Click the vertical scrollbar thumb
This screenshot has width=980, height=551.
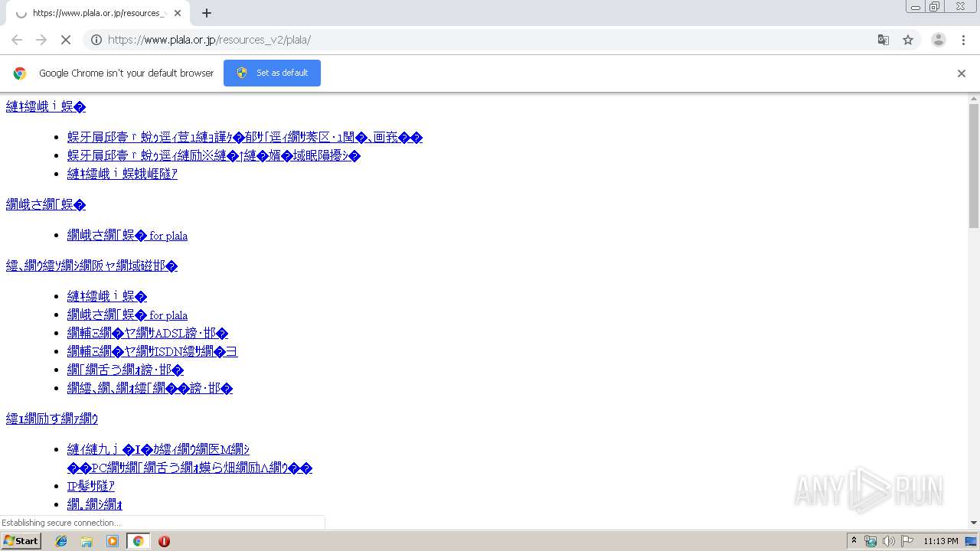[x=974, y=165]
